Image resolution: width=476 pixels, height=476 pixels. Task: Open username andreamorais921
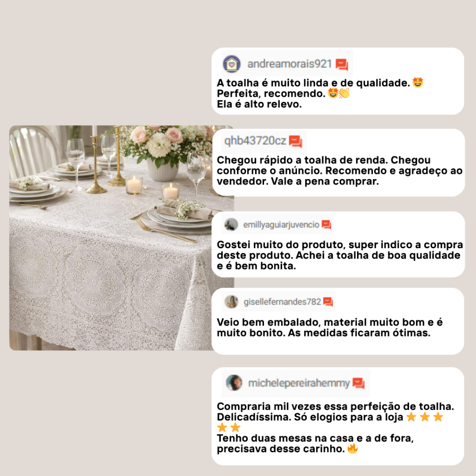(290, 64)
